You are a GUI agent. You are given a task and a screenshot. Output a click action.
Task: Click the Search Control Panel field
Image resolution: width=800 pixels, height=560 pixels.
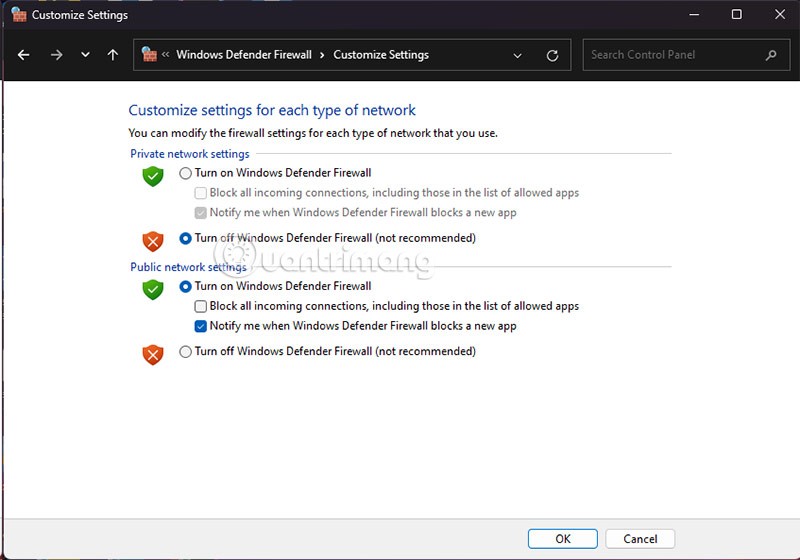pos(670,55)
